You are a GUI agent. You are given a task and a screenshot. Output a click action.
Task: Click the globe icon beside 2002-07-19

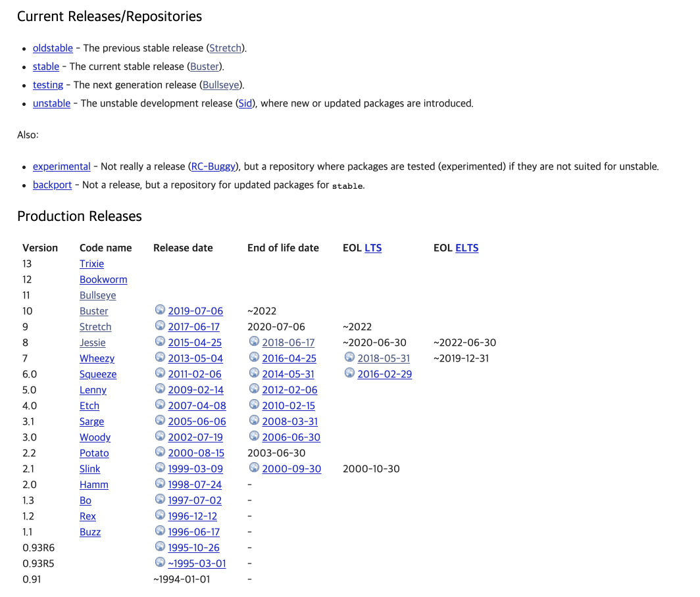[160, 436]
